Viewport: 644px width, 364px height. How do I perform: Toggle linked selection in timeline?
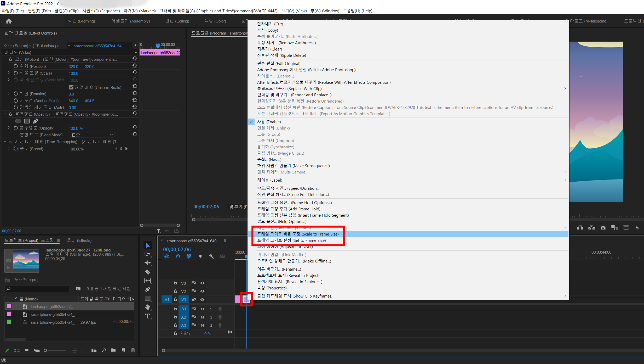point(189,256)
